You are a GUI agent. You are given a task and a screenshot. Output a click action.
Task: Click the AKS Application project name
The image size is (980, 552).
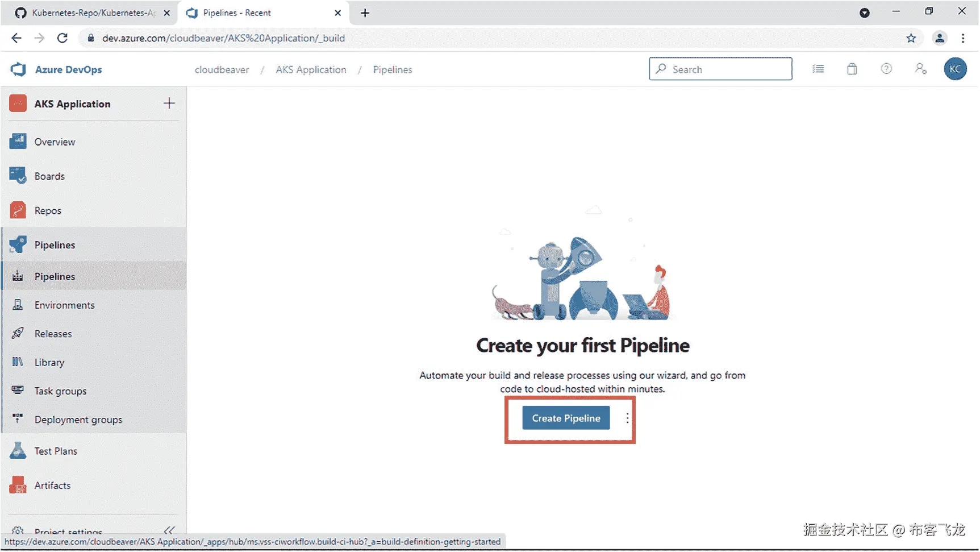[72, 103]
